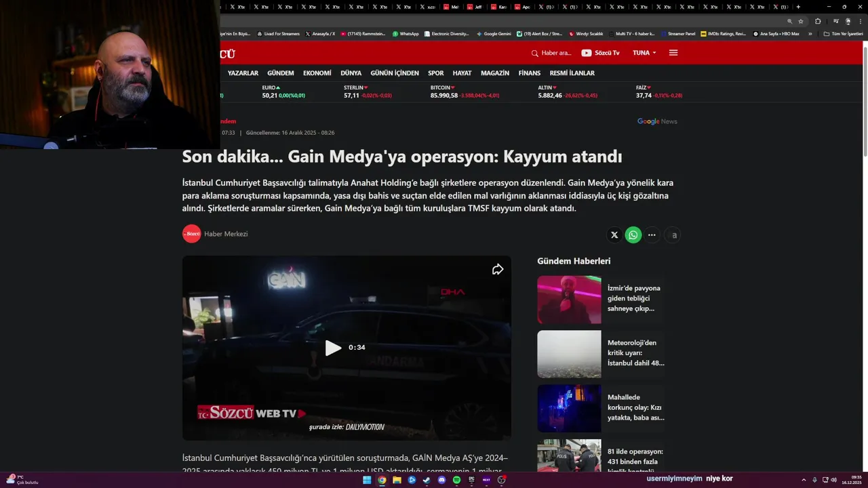Viewport: 868px width, 488px height.
Task: Share article via WhatsApp
Action: 633,235
